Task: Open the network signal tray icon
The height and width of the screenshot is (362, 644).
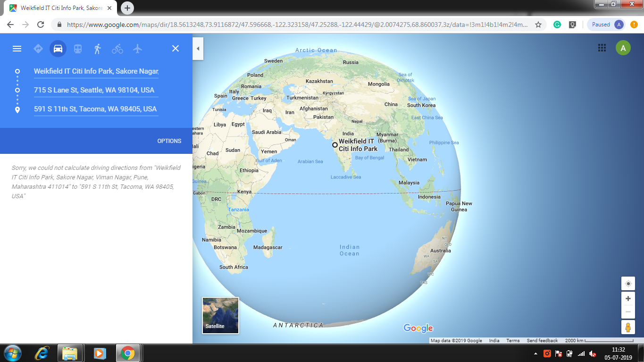Action: click(x=581, y=353)
